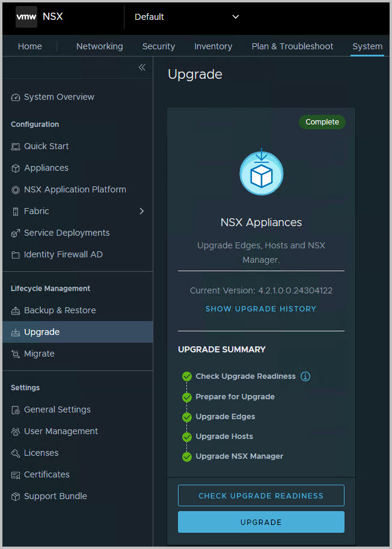Switch to the Home tab
The image size is (392, 549).
tap(29, 46)
